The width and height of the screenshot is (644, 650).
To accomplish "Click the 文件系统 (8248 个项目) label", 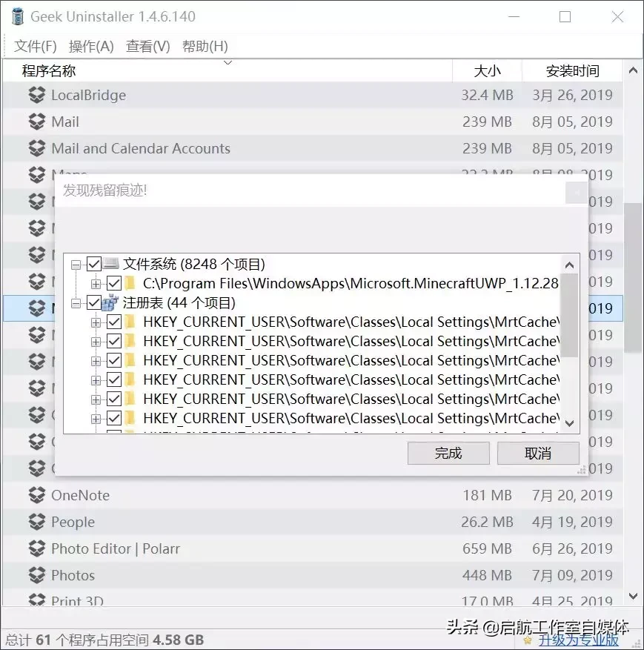I will (194, 264).
